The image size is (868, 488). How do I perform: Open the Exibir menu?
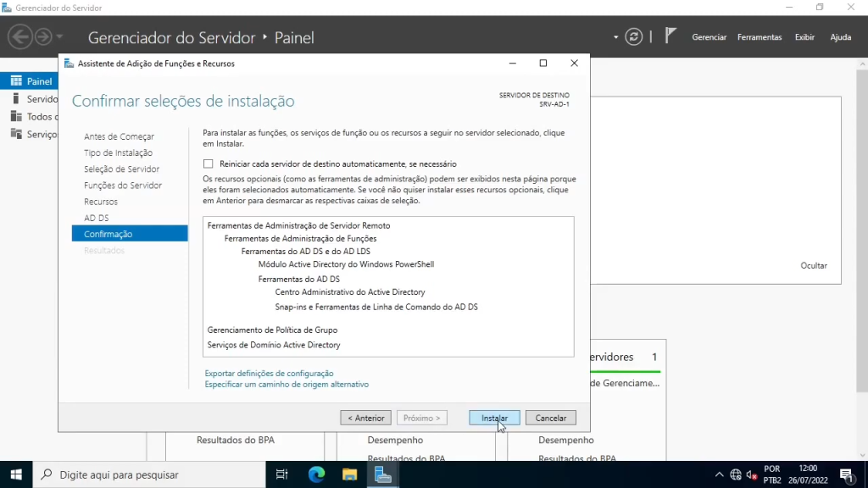[x=804, y=37]
